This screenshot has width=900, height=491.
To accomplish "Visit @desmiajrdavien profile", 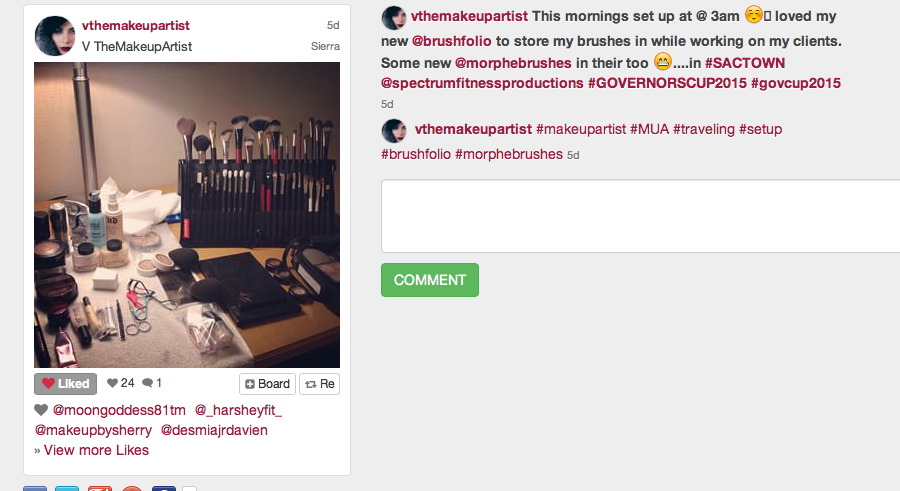I will pos(214,430).
